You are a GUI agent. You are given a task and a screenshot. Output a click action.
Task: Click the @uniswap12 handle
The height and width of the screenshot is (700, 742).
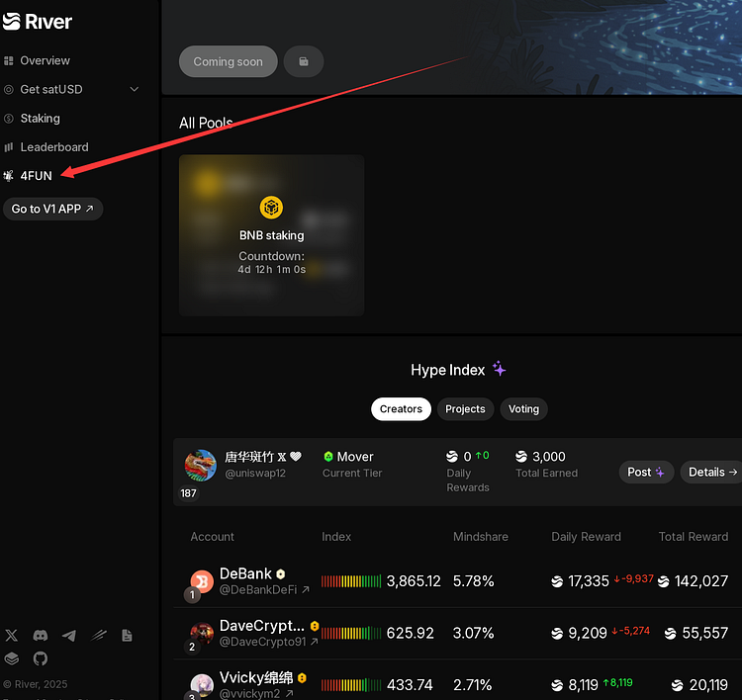tap(255, 473)
